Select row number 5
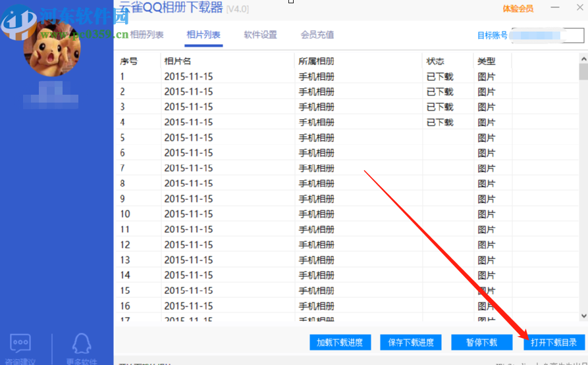 tap(122, 137)
